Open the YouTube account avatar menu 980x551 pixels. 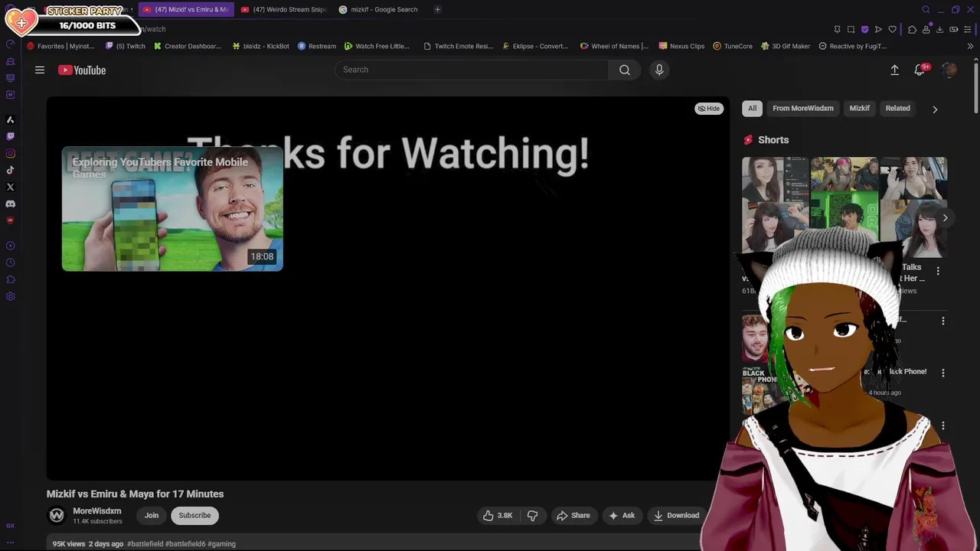point(949,70)
